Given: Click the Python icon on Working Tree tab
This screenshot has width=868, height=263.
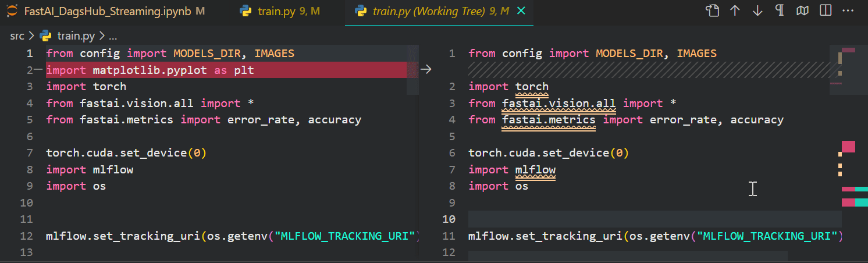Looking at the screenshot, I should (361, 11).
